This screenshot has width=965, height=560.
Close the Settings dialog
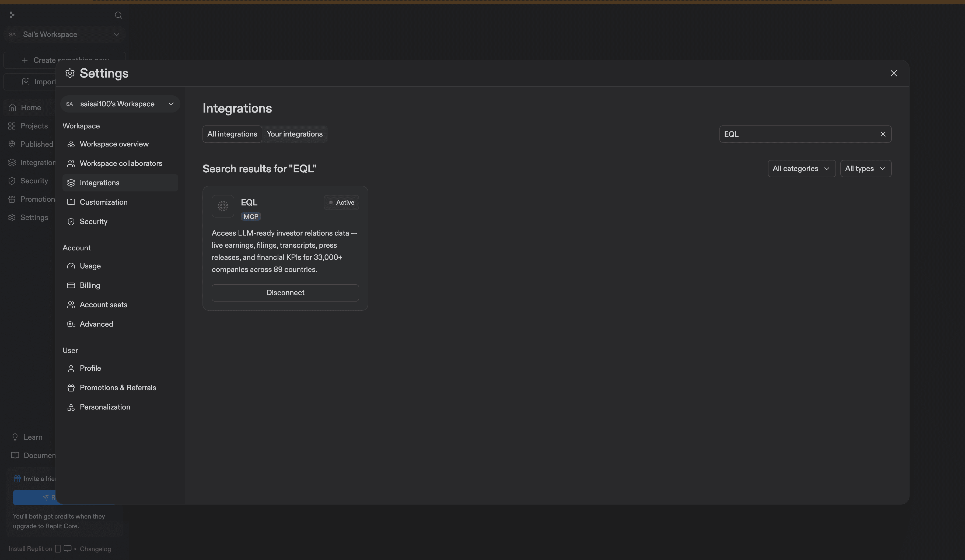[894, 73]
